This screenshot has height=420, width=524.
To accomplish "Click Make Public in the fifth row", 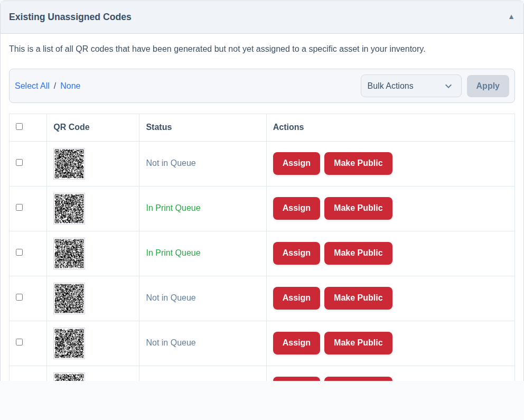I will click(358, 343).
